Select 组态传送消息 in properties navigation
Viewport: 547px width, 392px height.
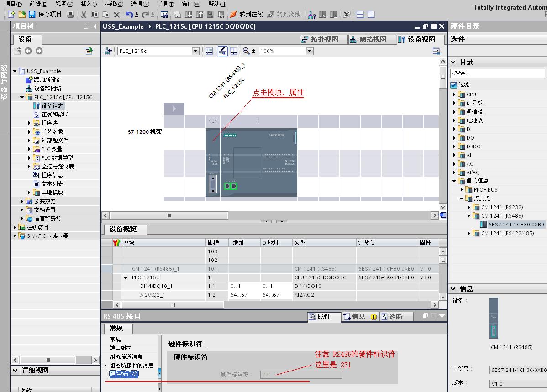click(x=126, y=357)
